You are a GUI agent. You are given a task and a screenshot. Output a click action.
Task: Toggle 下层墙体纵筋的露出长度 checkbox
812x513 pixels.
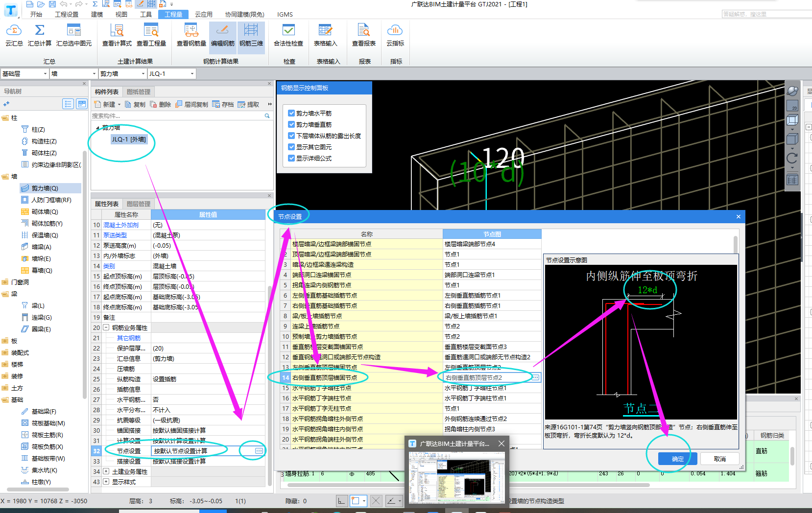(291, 136)
